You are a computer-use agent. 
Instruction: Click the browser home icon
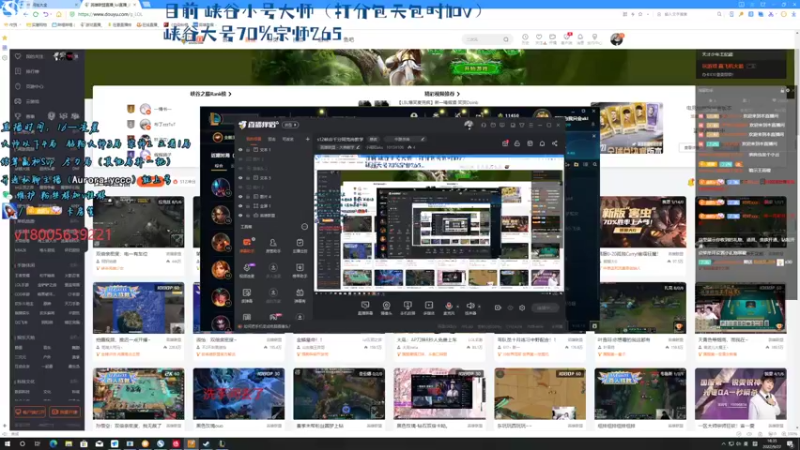(x=58, y=14)
